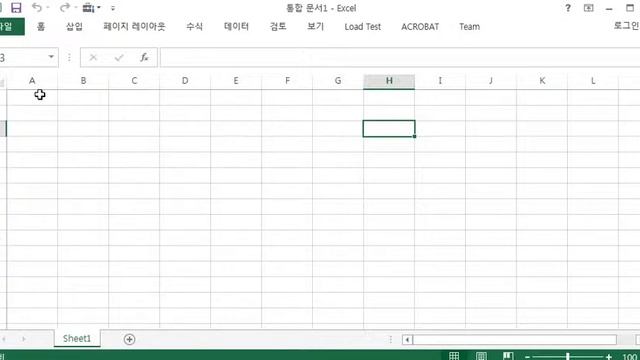
Task: Expand the Name Box dropdown
Action: (51, 57)
